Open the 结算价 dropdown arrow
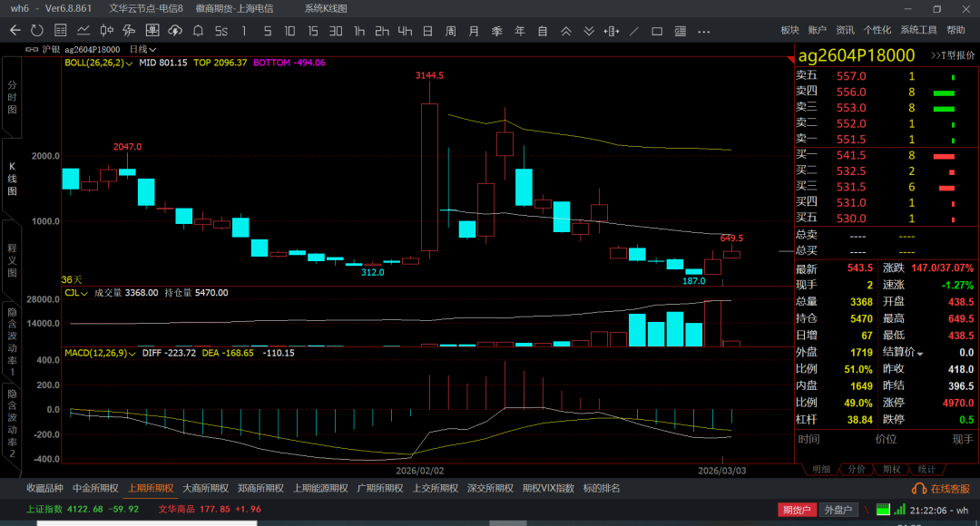 coord(920,354)
